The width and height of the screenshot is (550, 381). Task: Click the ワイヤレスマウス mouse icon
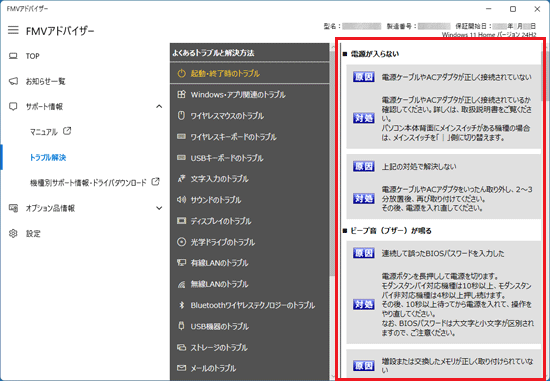(x=181, y=115)
